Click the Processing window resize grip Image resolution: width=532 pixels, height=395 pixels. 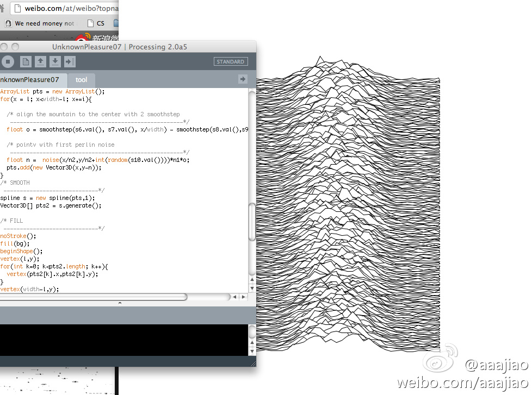click(253, 364)
